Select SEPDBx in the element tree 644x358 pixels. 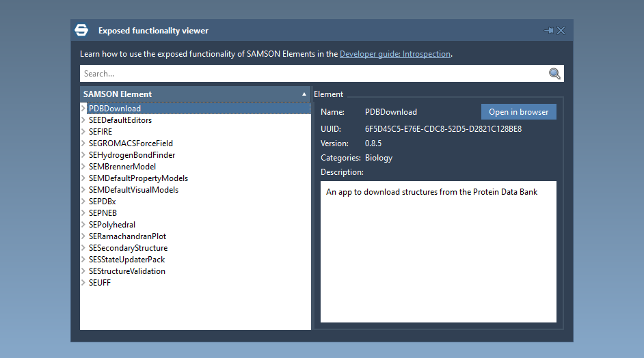coord(102,202)
